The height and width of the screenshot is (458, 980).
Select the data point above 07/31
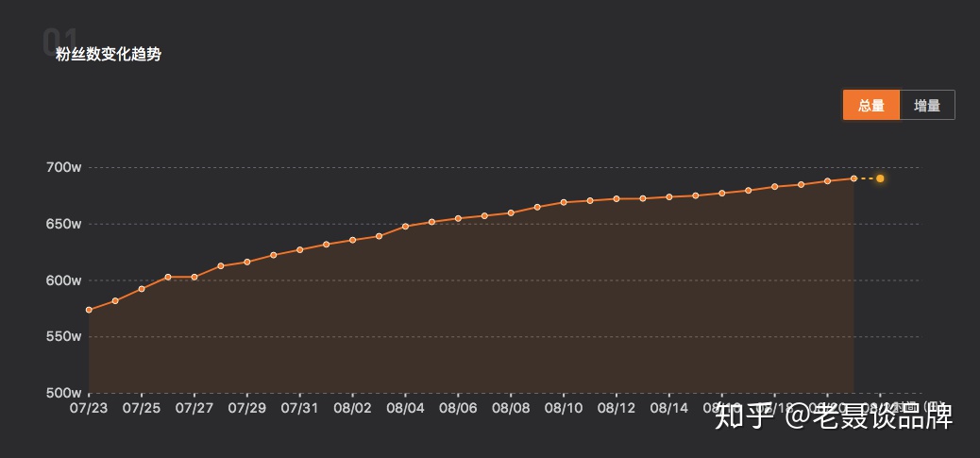[x=300, y=249]
